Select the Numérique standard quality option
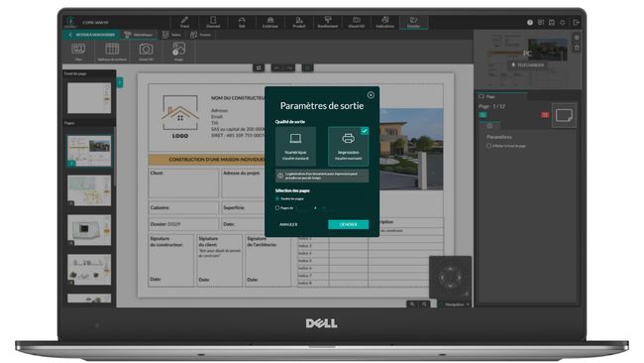The height and width of the screenshot is (363, 644). pos(295,147)
